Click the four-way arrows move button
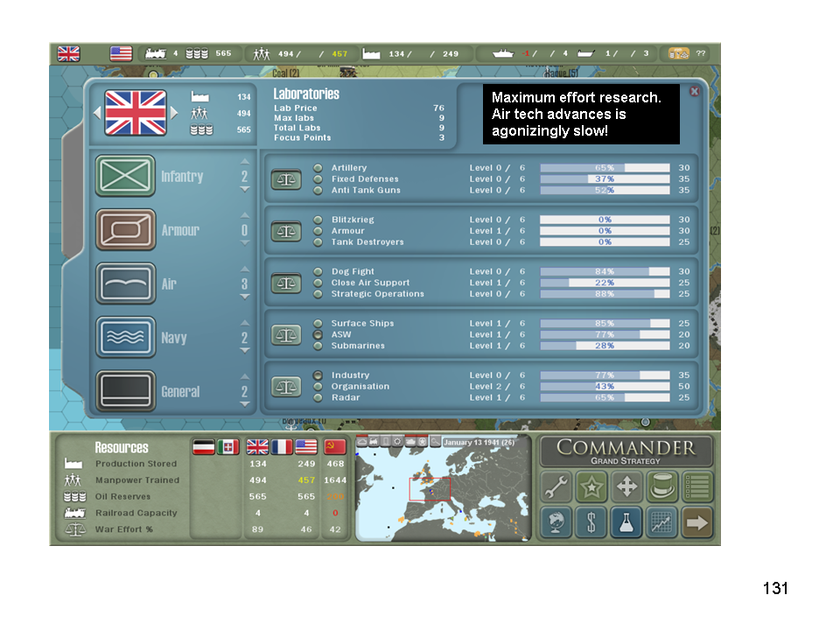This screenshot has height=630, width=840. point(627,487)
